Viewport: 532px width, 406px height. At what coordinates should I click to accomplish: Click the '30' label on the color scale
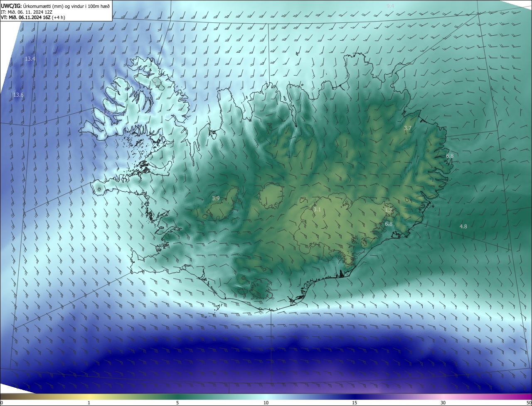443,403
